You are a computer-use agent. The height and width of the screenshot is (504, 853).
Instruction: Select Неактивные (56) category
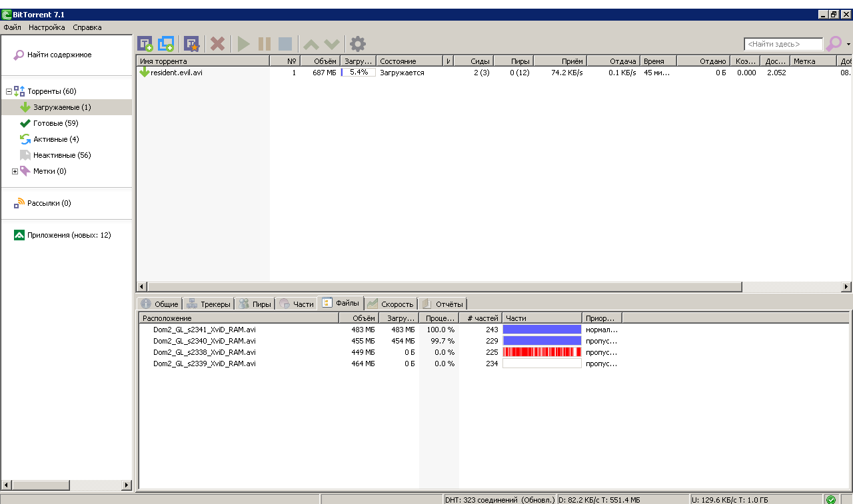pos(62,155)
